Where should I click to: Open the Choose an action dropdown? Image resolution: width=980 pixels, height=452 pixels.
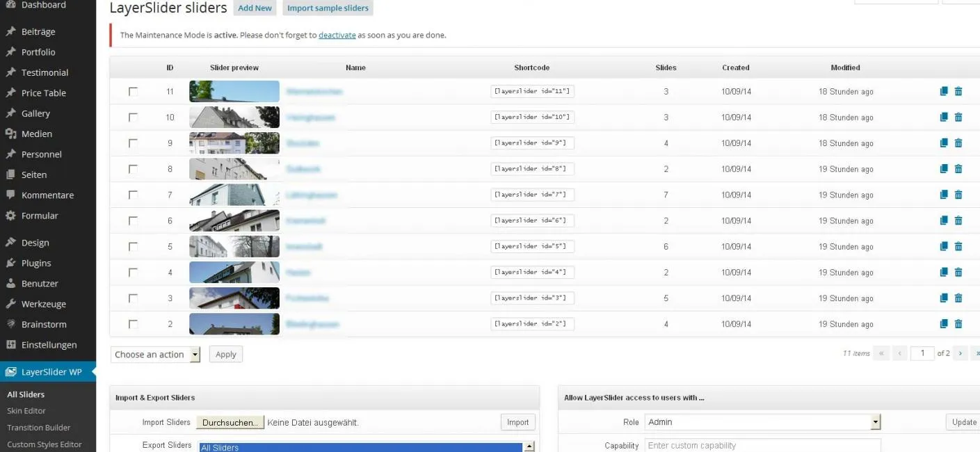click(156, 355)
